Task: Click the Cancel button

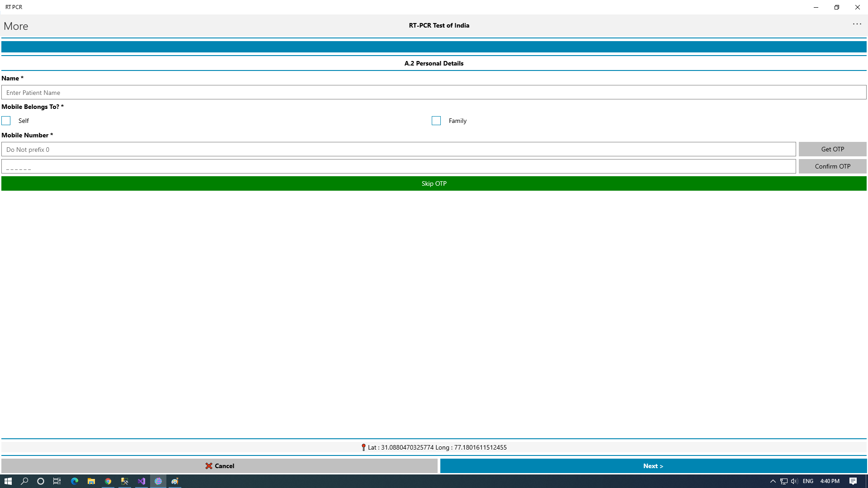Action: pos(219,466)
